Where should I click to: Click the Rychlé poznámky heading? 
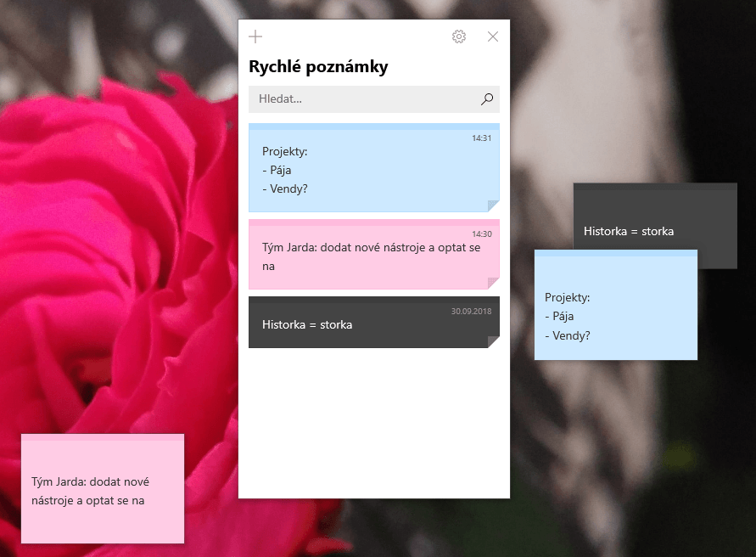[316, 66]
